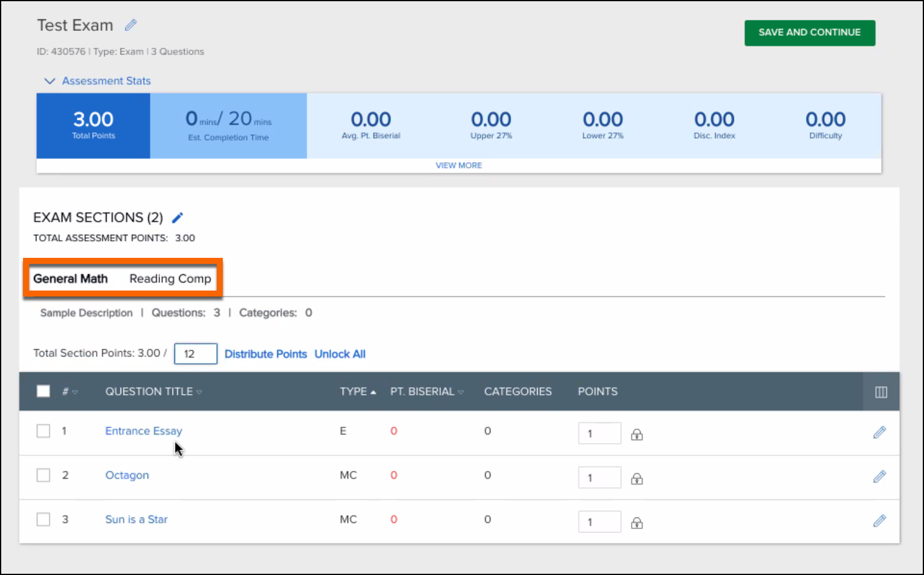The image size is (924, 575).
Task: Click the 'ID: 430576' exam info line
Action: [x=120, y=51]
